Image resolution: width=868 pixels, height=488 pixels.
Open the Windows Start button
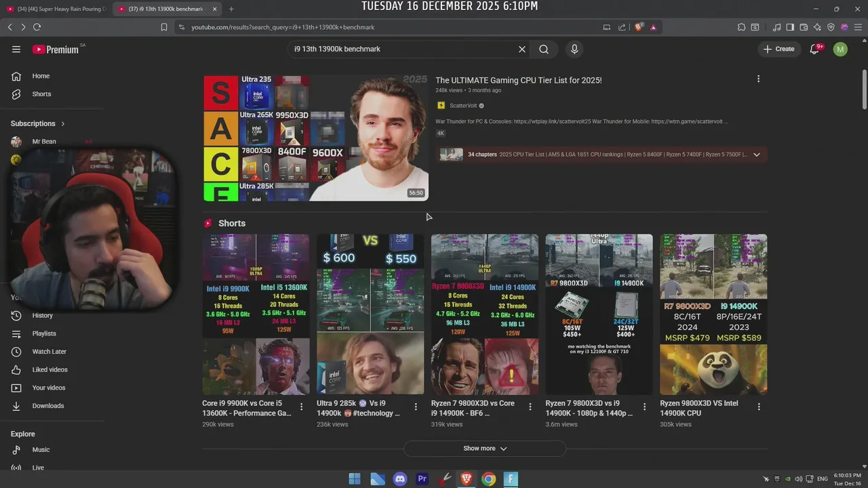[x=355, y=479]
